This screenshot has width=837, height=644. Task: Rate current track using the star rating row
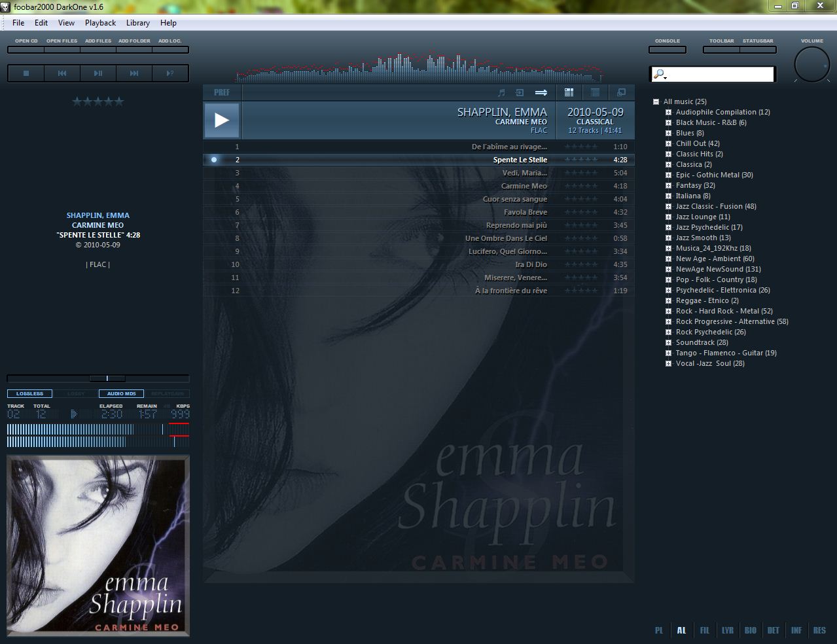point(98,101)
